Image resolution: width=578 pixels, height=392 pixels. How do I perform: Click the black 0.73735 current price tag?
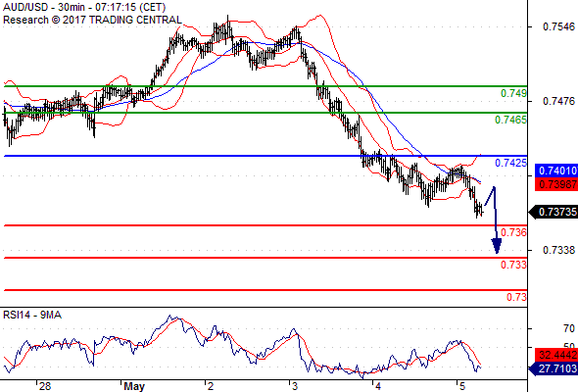tap(554, 212)
